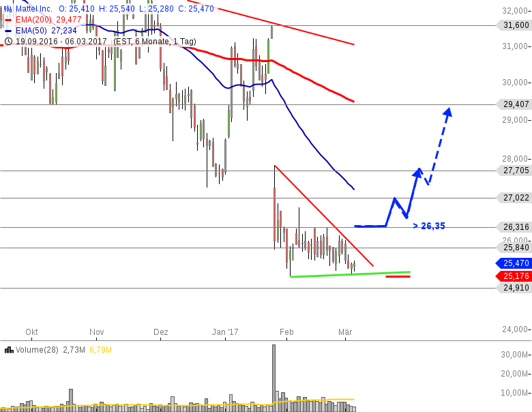The width and height of the screenshot is (532, 412).
Task: Click the Mär month label on the time axis
Action: pos(345,332)
